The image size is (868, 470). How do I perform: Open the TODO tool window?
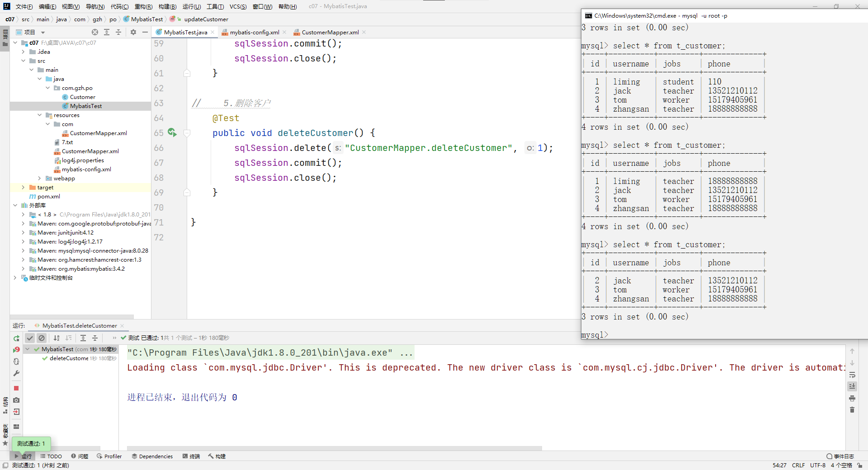(x=51, y=456)
